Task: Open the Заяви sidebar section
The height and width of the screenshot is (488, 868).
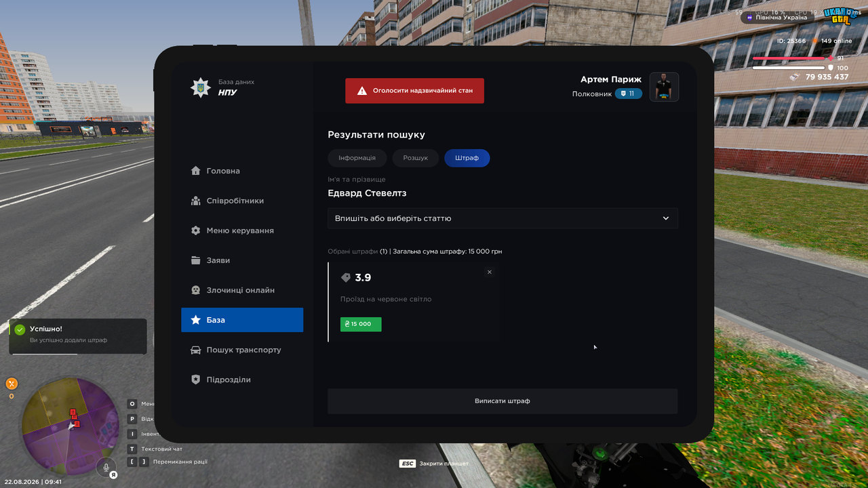Action: coord(242,260)
